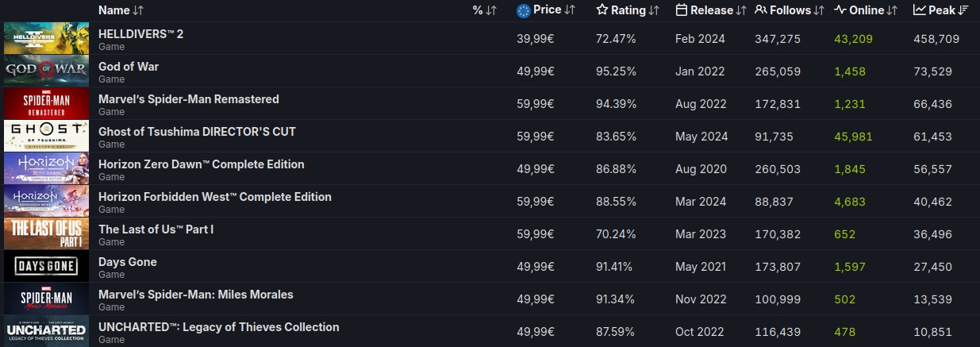Click the Days Gone logo thumbnail
The image size is (980, 347).
pyautogui.click(x=45, y=266)
